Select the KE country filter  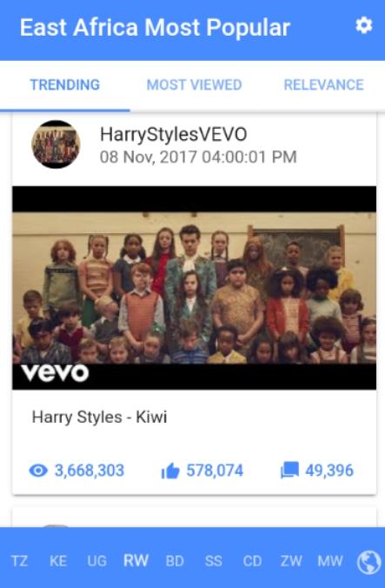(58, 561)
